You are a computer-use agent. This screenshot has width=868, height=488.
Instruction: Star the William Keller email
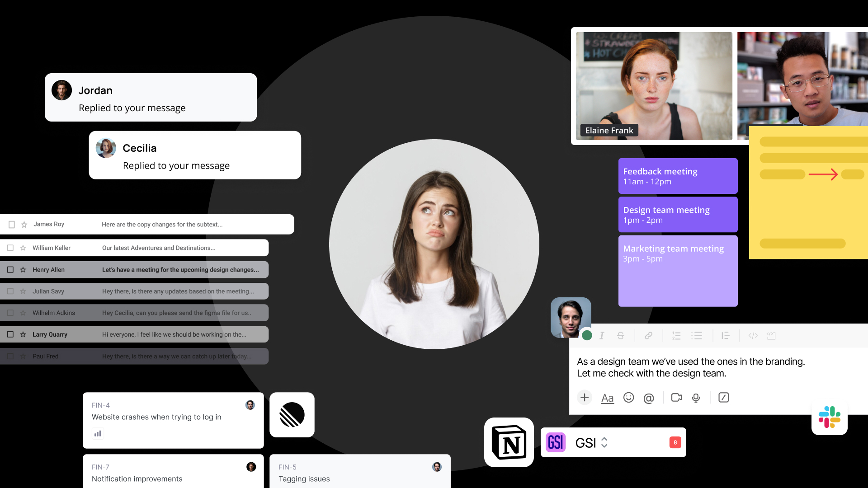pyautogui.click(x=23, y=248)
